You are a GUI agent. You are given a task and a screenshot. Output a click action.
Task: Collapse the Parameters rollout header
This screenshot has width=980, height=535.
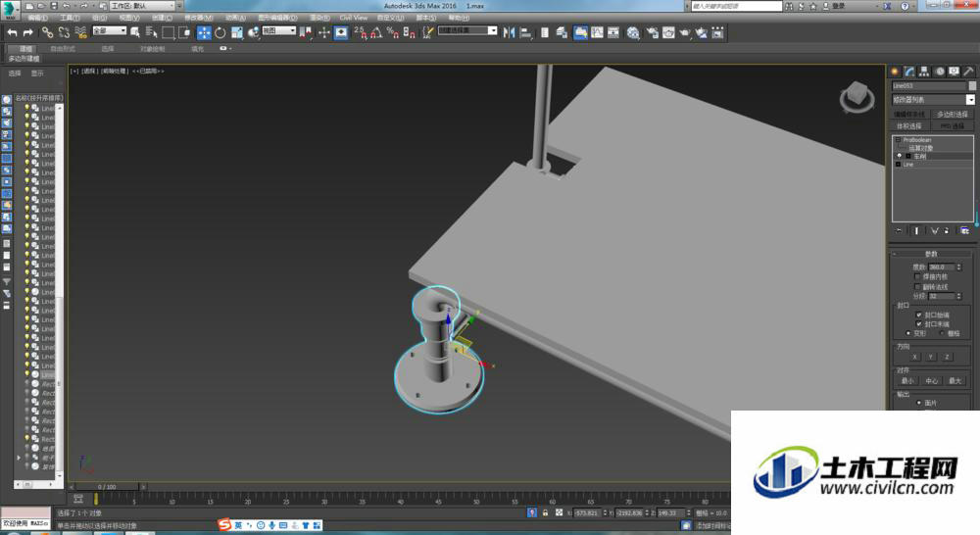point(931,254)
